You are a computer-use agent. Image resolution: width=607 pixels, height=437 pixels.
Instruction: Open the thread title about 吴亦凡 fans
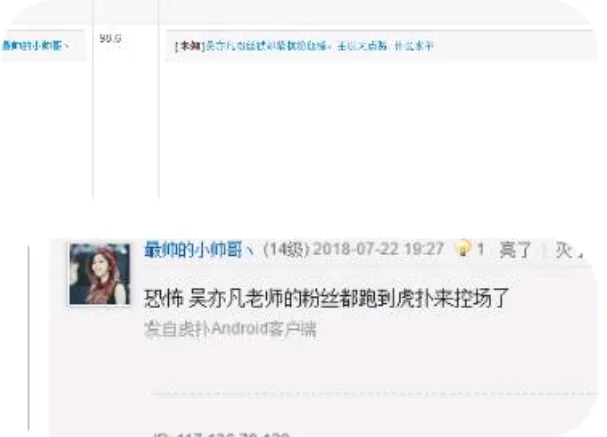click(319, 46)
